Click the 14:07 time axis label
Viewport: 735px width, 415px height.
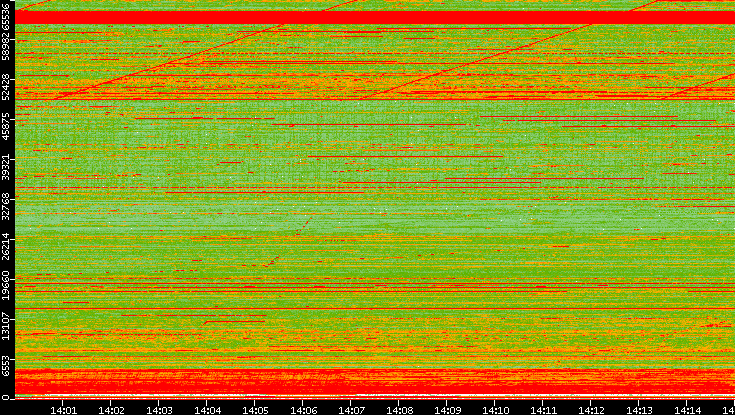[x=351, y=410]
